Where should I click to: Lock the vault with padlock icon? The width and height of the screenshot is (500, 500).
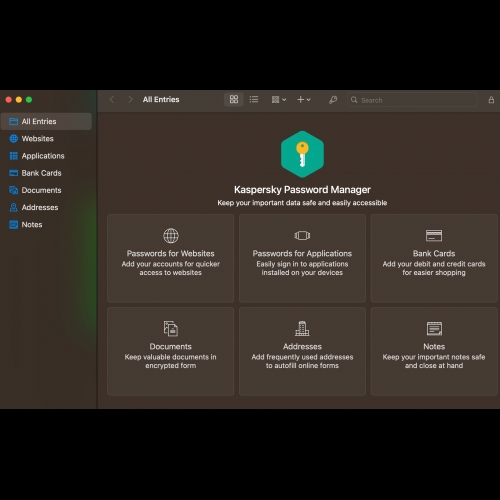491,100
